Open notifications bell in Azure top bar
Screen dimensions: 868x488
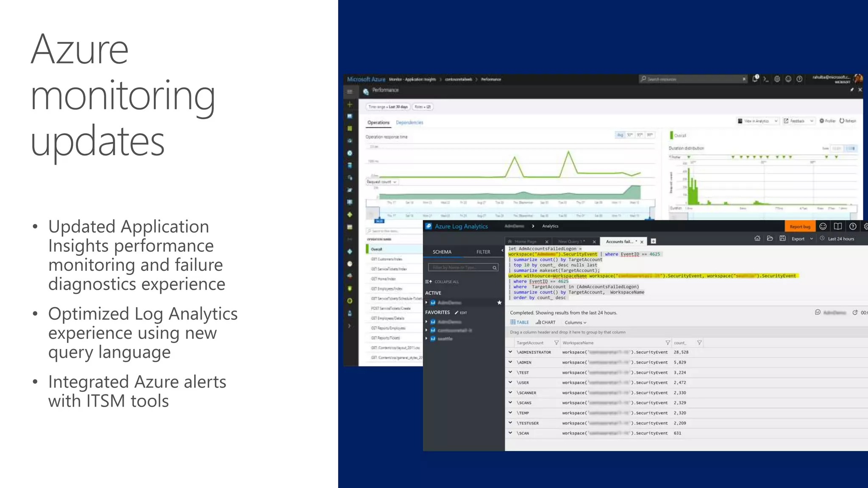tap(755, 79)
